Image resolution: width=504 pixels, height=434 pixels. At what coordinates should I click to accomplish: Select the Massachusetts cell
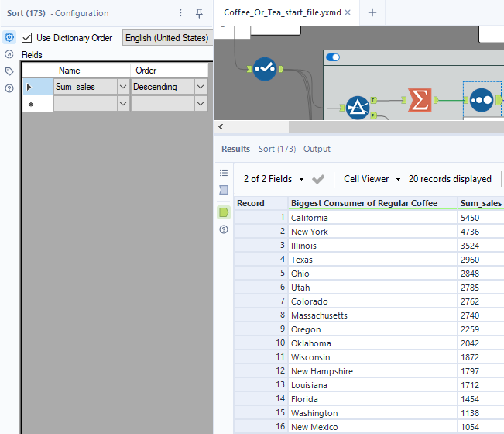(372, 315)
